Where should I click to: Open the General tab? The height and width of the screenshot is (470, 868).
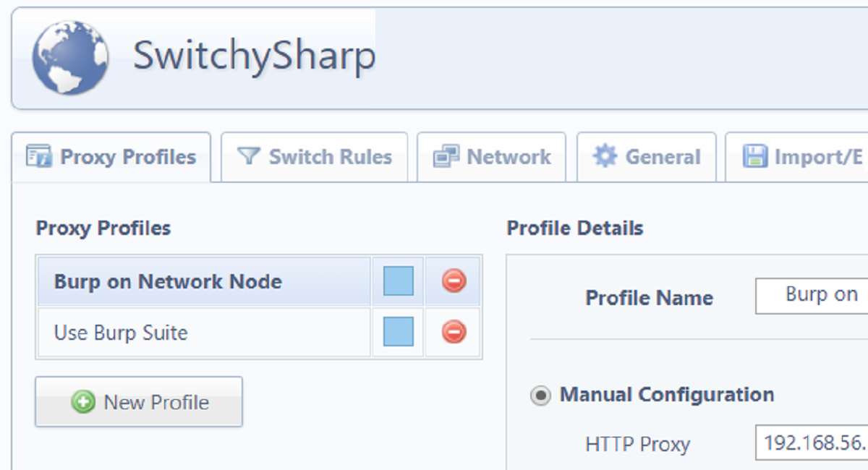[x=646, y=157]
